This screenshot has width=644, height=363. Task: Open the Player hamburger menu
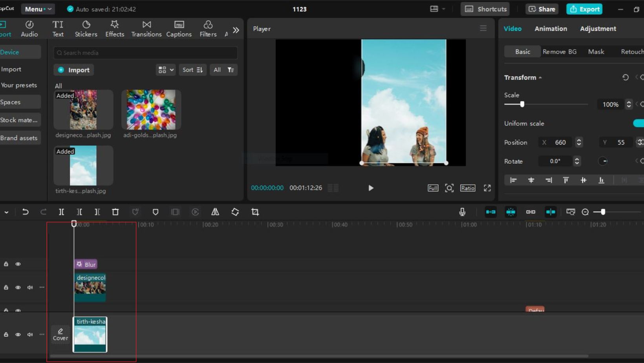pyautogui.click(x=483, y=28)
